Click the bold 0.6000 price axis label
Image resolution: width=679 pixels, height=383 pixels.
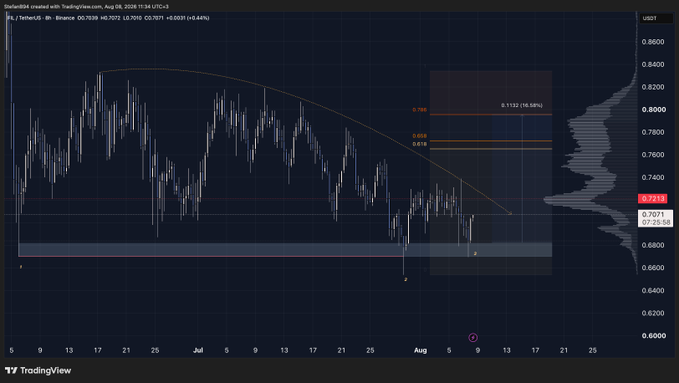click(x=653, y=335)
